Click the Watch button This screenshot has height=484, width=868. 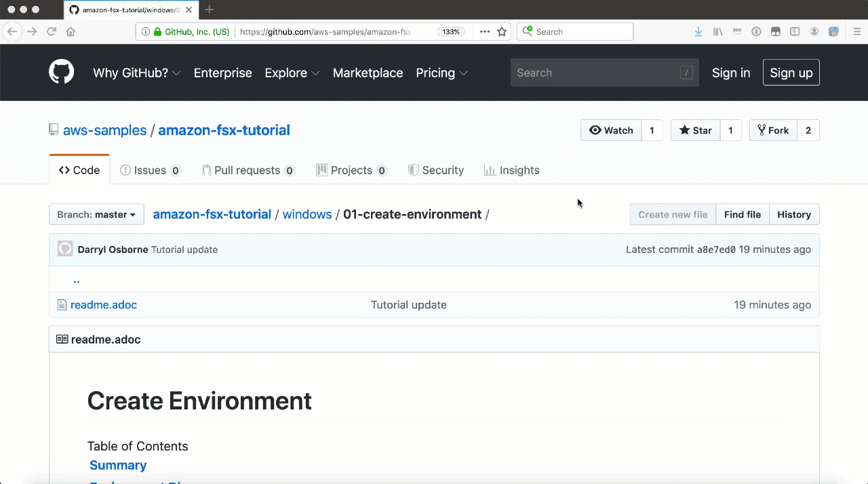(611, 130)
